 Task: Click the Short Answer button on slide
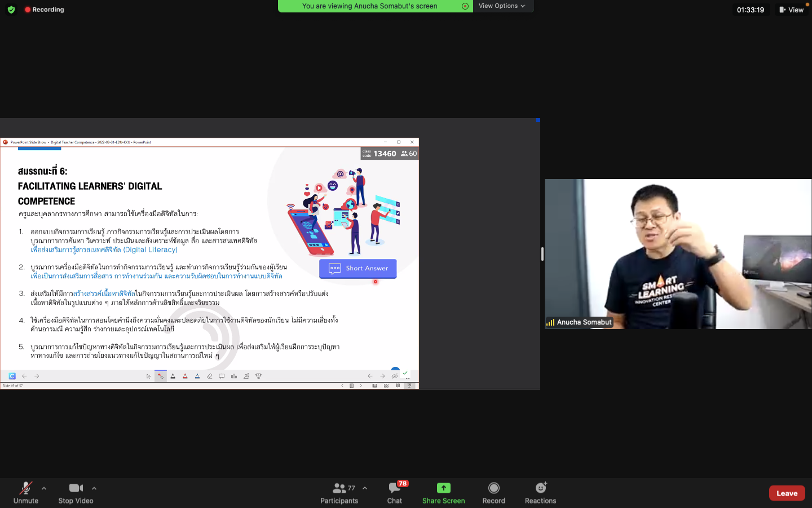click(358, 269)
